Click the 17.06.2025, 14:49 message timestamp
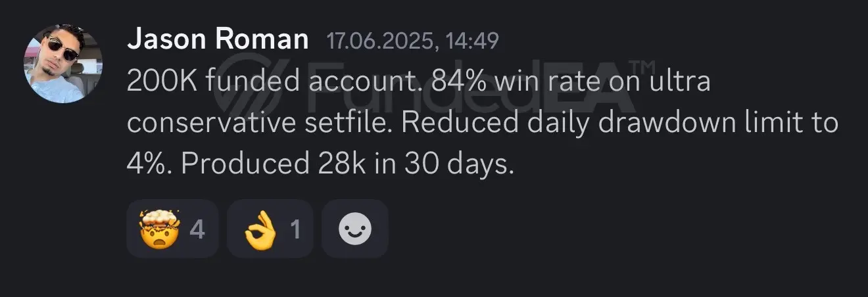Image resolution: width=868 pixels, height=297 pixels. (412, 41)
